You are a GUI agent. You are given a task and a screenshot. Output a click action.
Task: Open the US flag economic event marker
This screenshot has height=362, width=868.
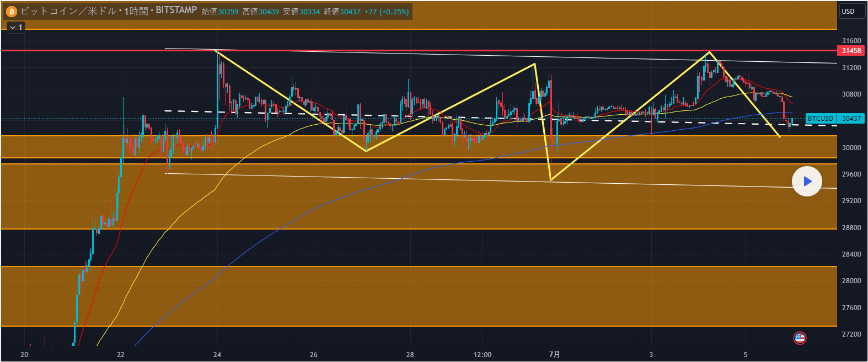(x=800, y=338)
